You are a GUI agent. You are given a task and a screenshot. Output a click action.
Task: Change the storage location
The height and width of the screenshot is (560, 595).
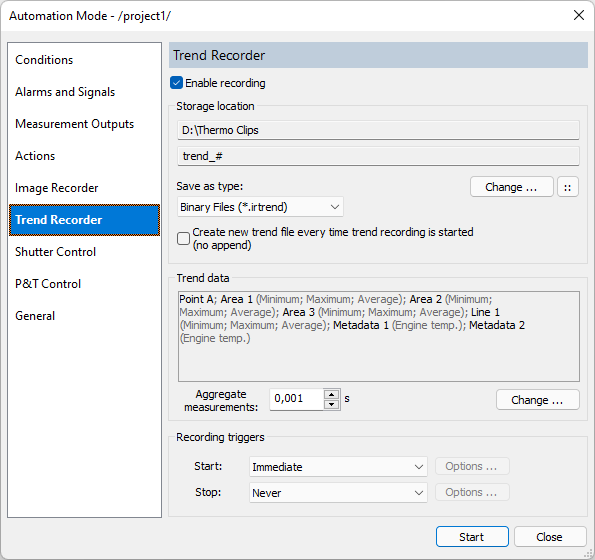[512, 187]
